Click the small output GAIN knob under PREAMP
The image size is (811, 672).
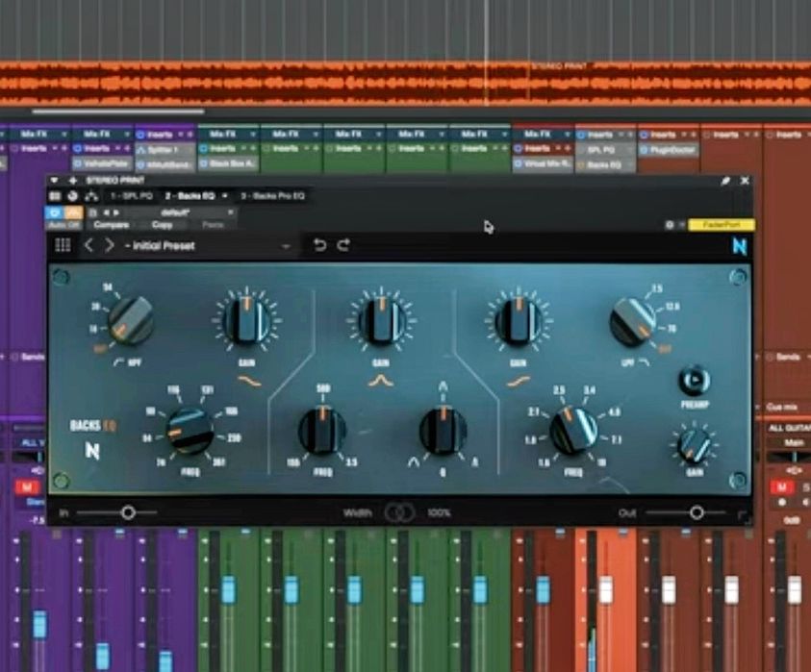[x=694, y=445]
